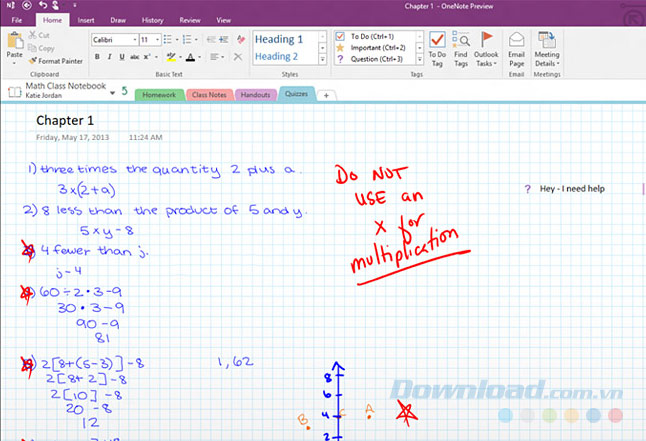Toggle bold formatting
This screenshot has height=441, width=646.
click(97, 57)
